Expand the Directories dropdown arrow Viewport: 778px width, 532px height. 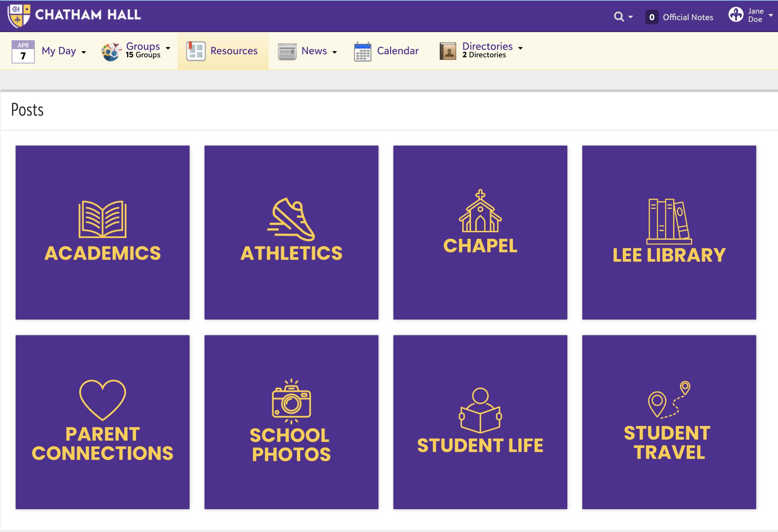point(520,48)
